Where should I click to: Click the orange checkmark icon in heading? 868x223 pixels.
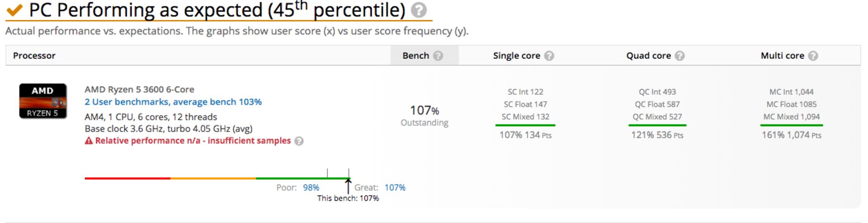coord(14,10)
